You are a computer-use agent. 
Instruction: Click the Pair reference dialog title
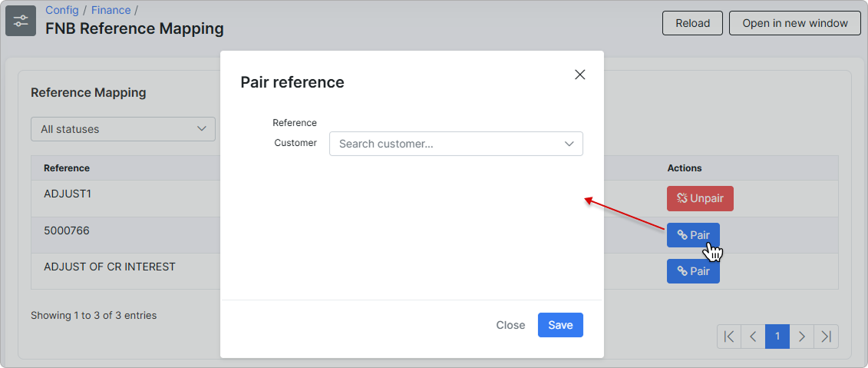[292, 82]
